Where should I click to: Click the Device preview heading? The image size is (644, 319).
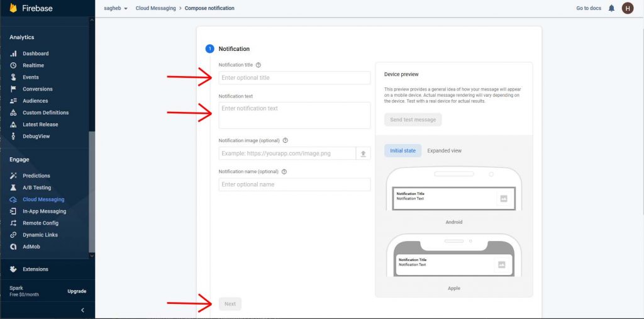coord(401,74)
